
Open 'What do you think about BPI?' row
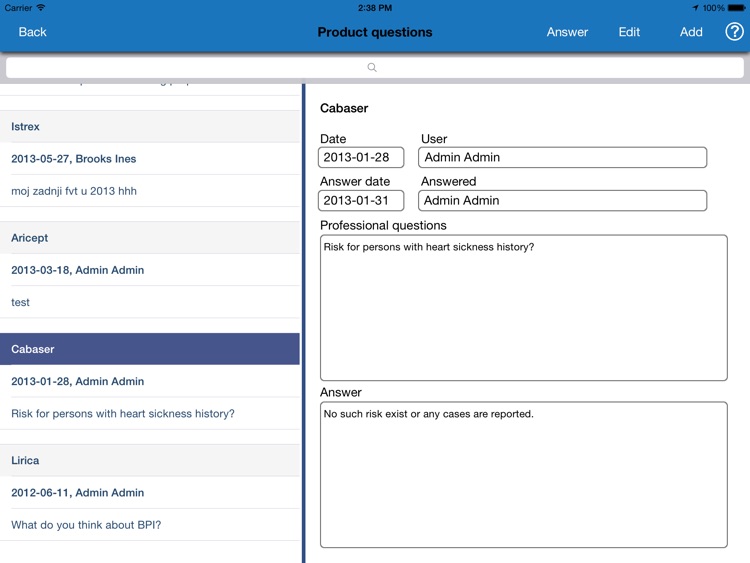point(150,525)
